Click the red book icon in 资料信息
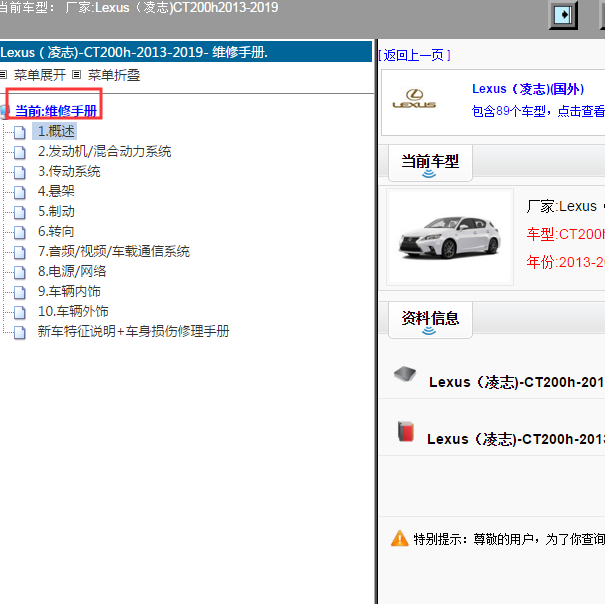The width and height of the screenshot is (605, 604). point(406,431)
